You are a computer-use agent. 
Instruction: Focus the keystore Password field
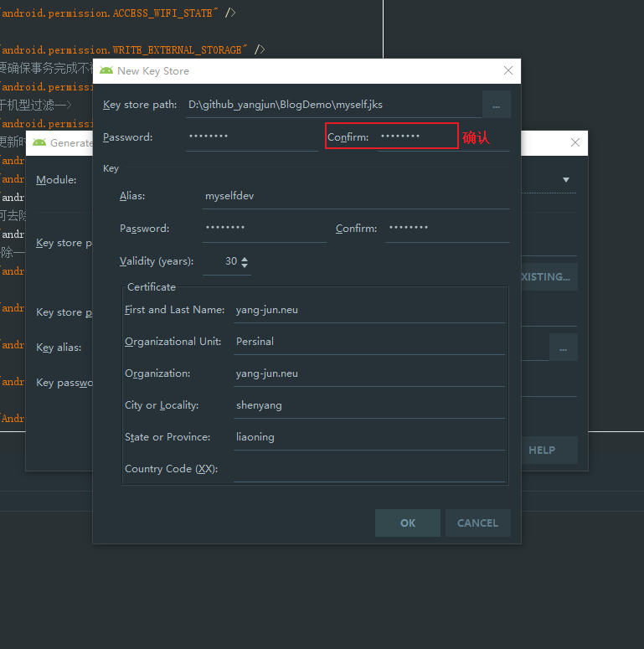click(251, 137)
